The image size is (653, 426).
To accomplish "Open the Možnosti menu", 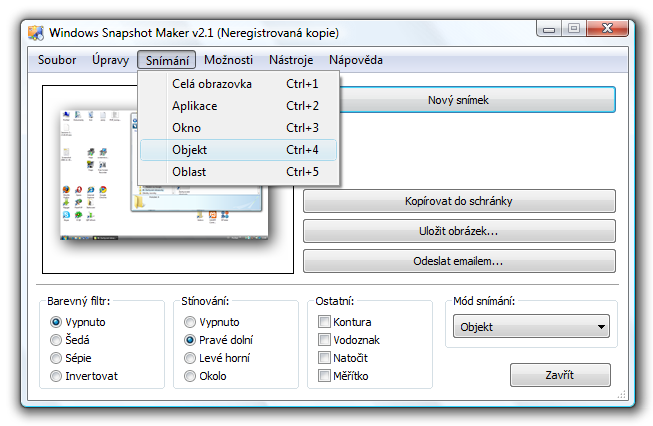I will [x=228, y=60].
